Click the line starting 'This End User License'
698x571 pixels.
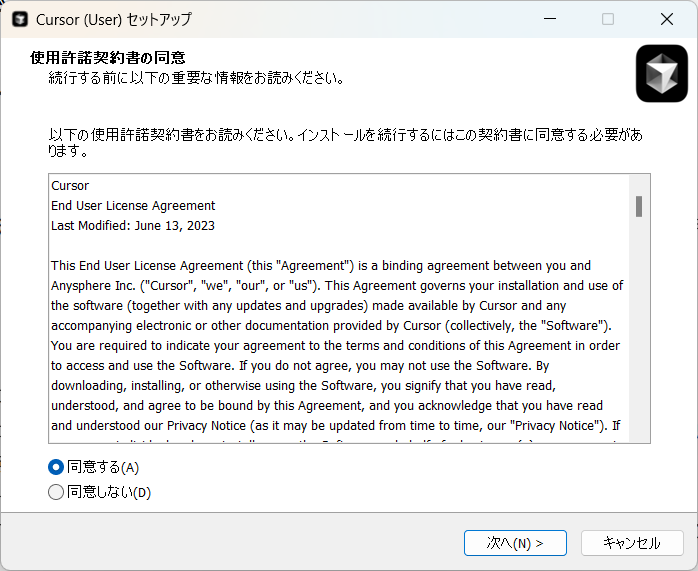click(321, 266)
